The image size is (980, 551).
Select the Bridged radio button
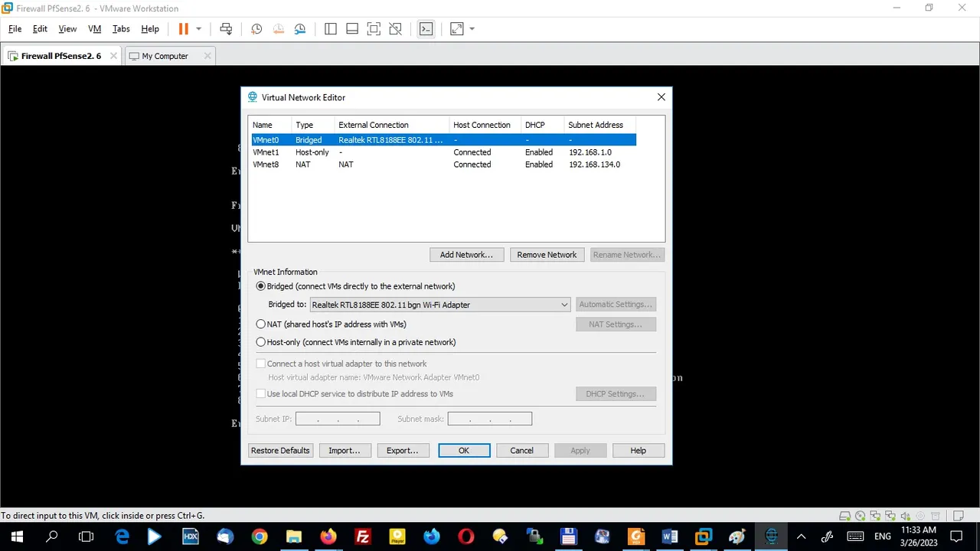coord(261,286)
